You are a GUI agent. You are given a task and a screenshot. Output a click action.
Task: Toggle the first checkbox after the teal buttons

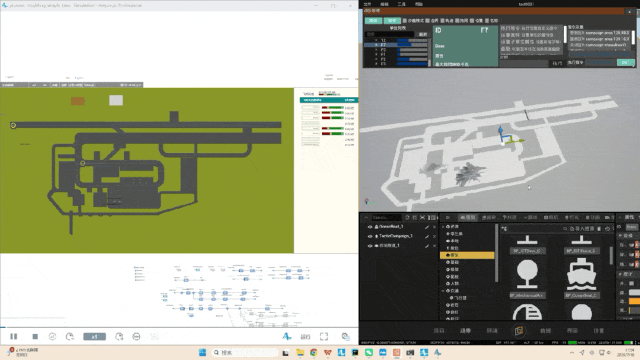405,20
